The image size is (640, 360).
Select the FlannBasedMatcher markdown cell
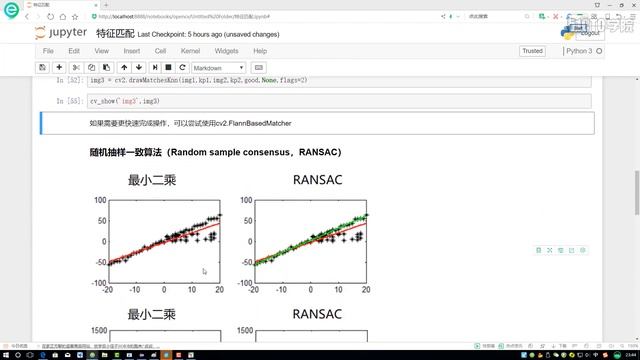(317, 123)
